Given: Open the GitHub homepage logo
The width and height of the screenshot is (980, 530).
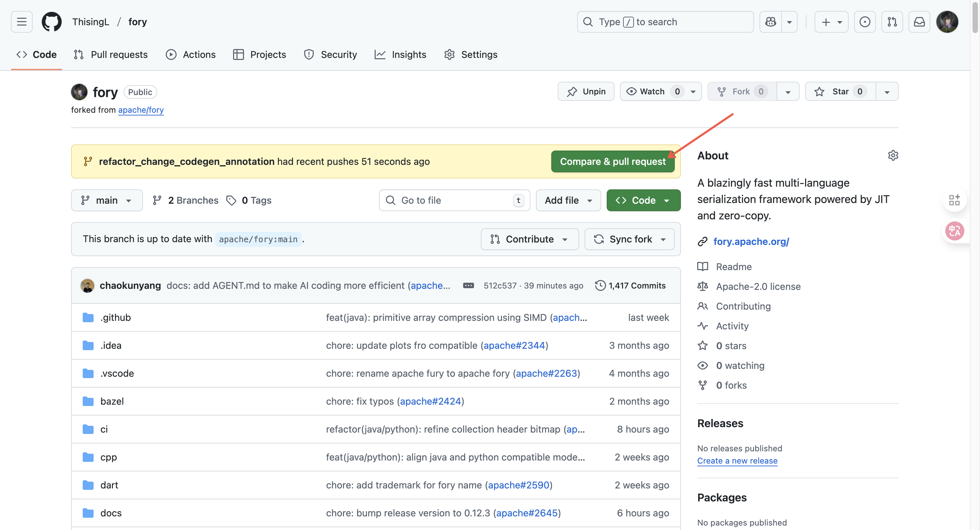Looking at the screenshot, I should click(51, 22).
